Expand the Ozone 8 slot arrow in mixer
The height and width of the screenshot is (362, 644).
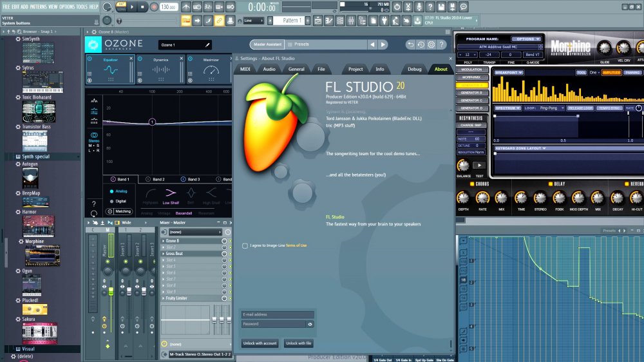(x=164, y=241)
